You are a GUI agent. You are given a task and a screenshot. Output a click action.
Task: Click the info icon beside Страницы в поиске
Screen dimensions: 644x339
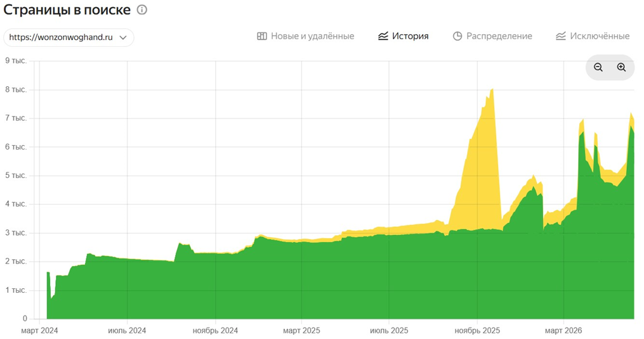[141, 10]
